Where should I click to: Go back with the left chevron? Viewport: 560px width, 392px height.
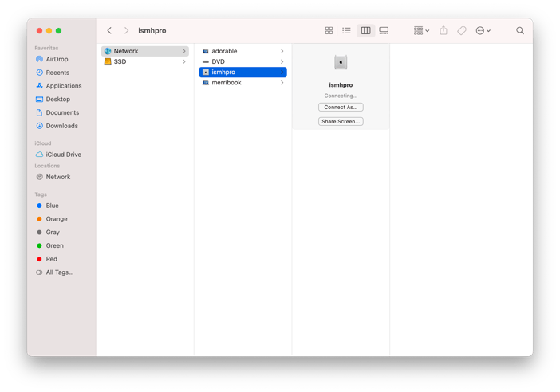(x=109, y=31)
